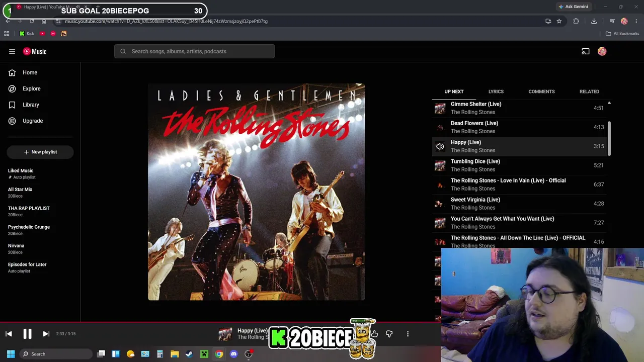The image size is (644, 362).
Task: Open the YouTube Music guide hamburger menu
Action: [x=12, y=51]
